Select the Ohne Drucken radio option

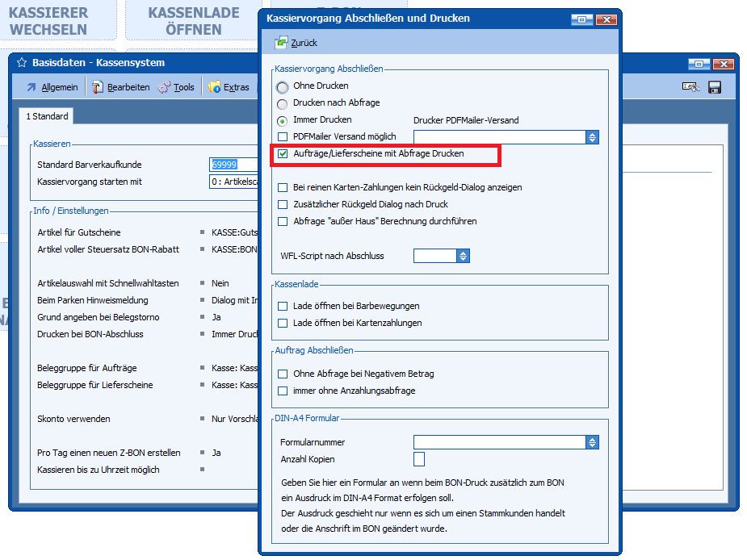(x=282, y=86)
